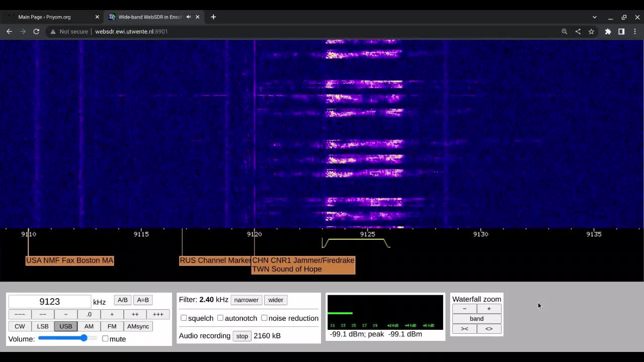
Task: Open Chrome three-dot menu
Action: pos(635,31)
